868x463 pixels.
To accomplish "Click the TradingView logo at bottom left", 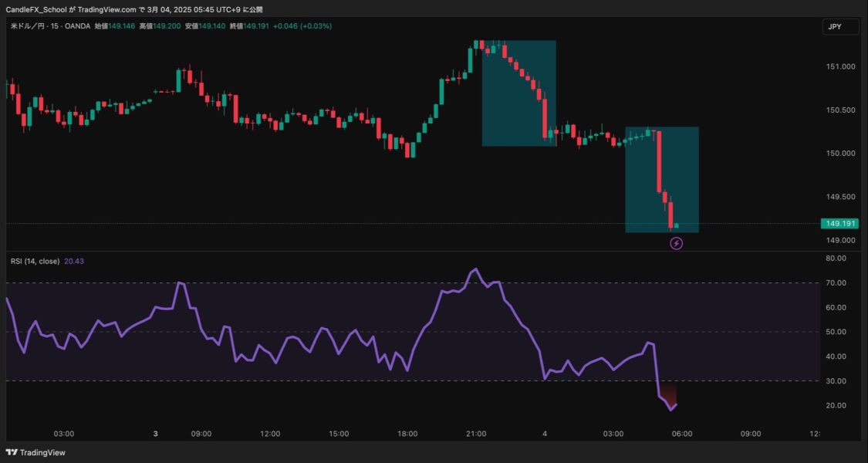I will (35, 452).
